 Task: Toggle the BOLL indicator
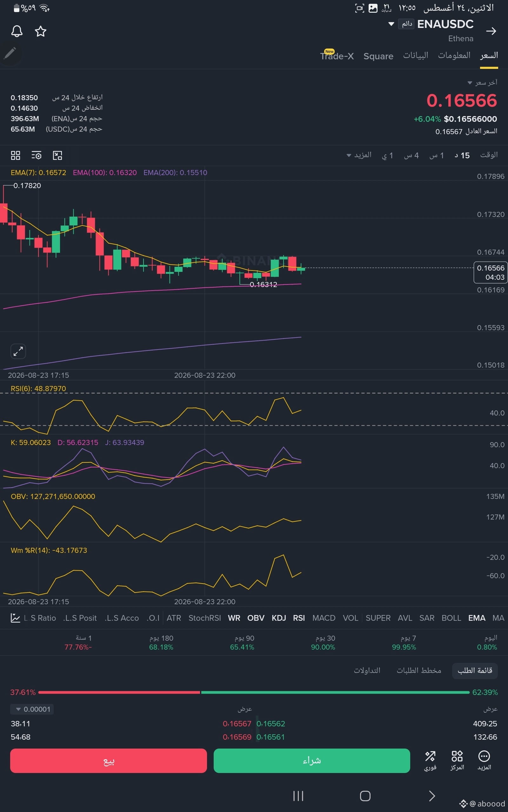(x=451, y=618)
